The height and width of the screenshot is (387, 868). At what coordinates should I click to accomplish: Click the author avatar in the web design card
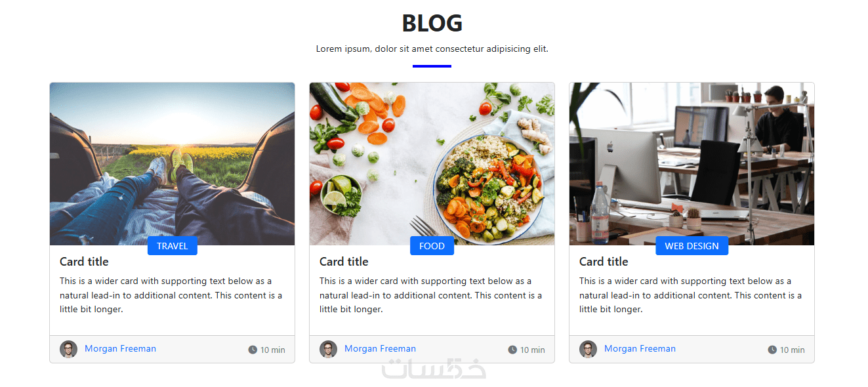(588, 349)
